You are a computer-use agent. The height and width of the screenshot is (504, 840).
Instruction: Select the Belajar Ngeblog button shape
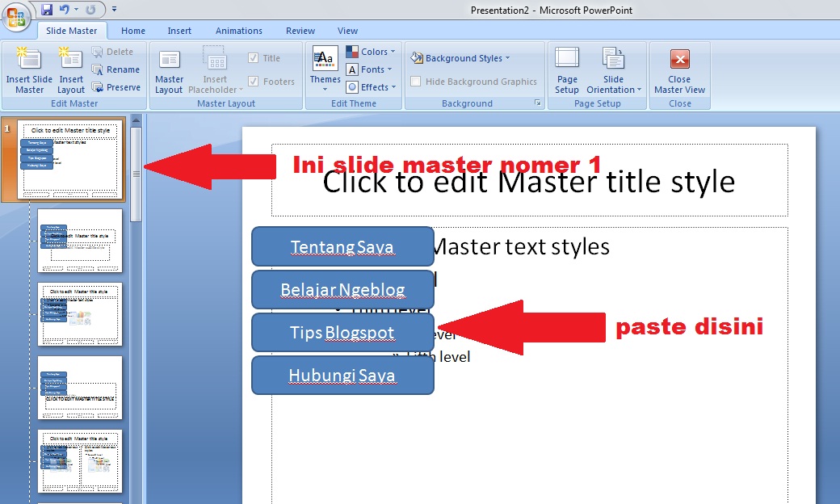coord(342,289)
